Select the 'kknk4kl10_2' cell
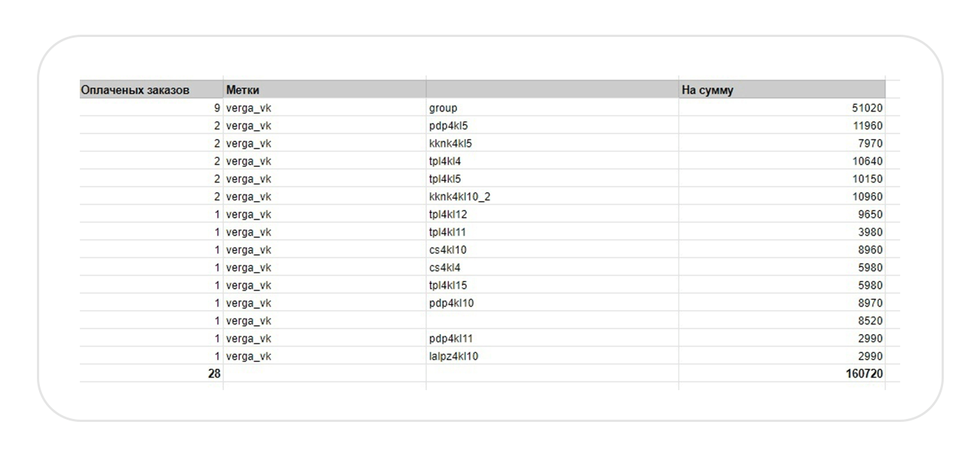 [x=459, y=197]
